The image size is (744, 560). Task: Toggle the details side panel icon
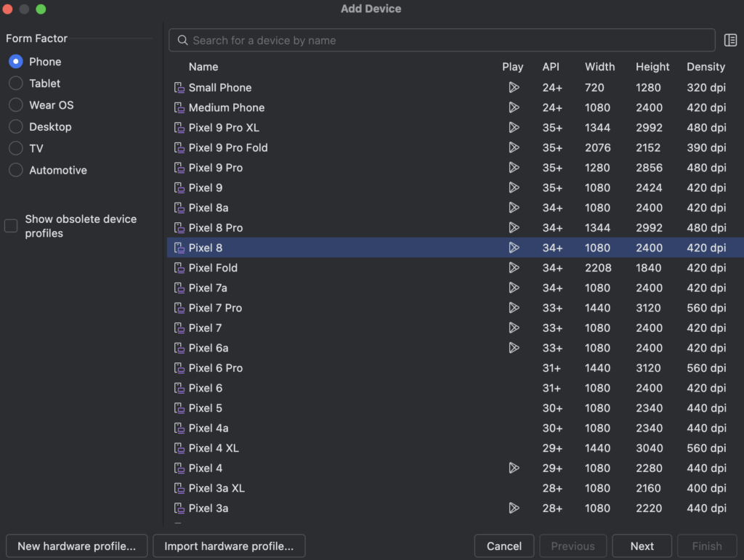(x=730, y=40)
